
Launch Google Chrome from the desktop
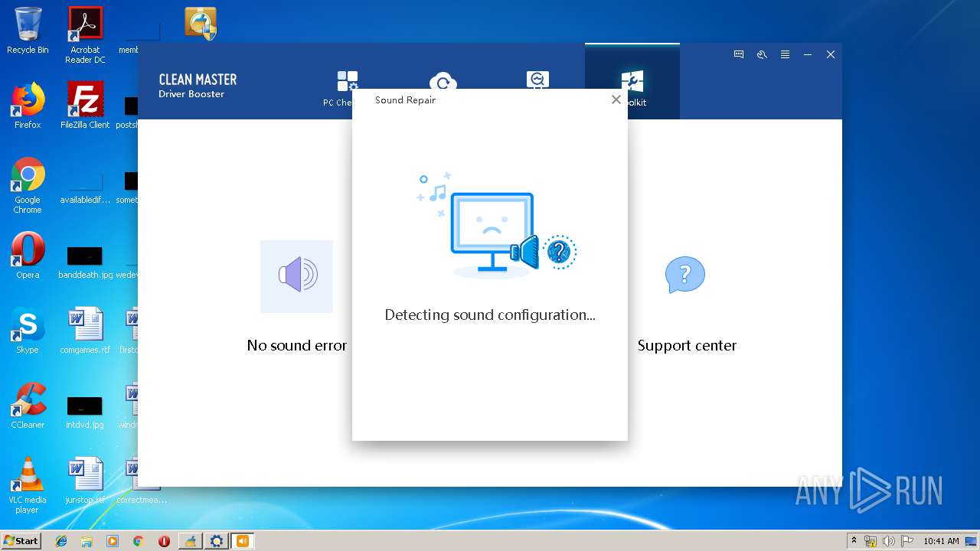tap(28, 185)
